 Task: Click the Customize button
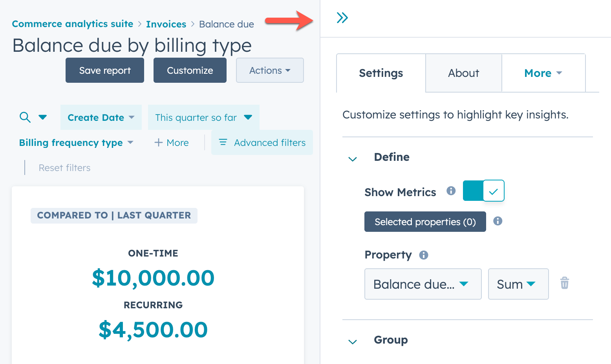(x=190, y=70)
